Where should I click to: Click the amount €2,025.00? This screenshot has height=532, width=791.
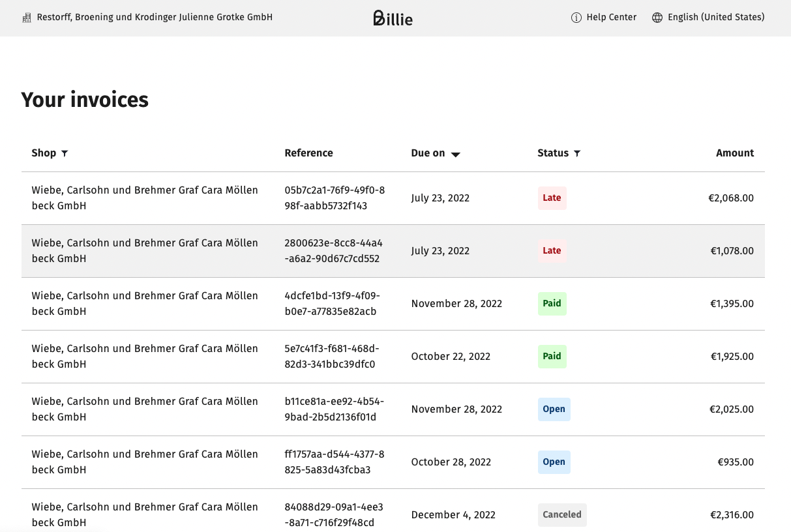click(731, 409)
